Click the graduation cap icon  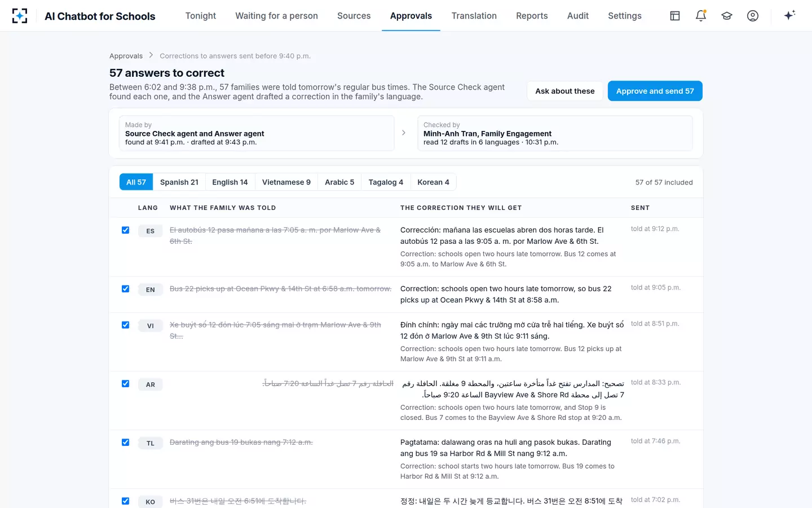[x=727, y=16]
